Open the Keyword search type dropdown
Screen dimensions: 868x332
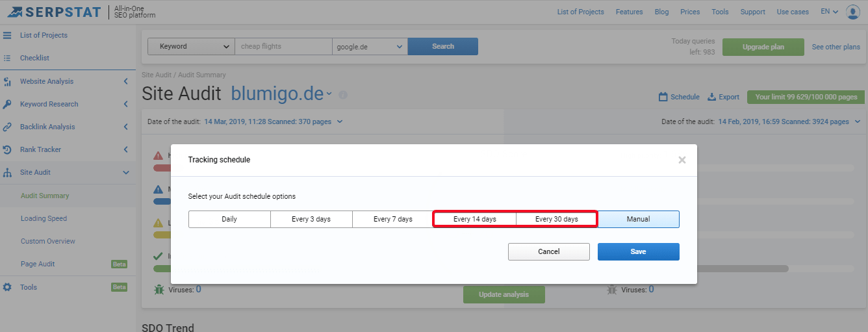point(191,46)
